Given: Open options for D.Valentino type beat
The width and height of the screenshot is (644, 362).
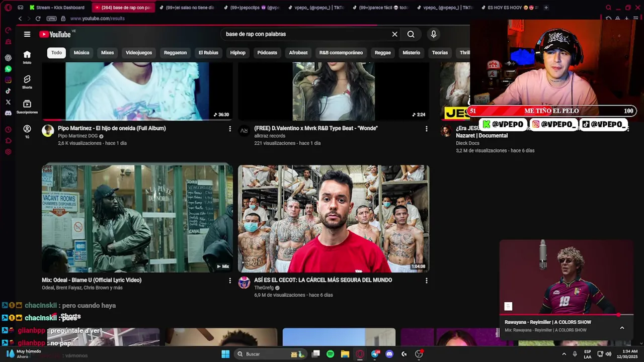Looking at the screenshot, I should click(x=426, y=129).
